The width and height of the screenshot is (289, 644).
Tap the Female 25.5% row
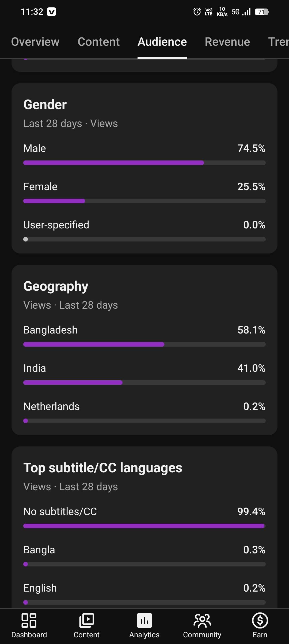(144, 187)
